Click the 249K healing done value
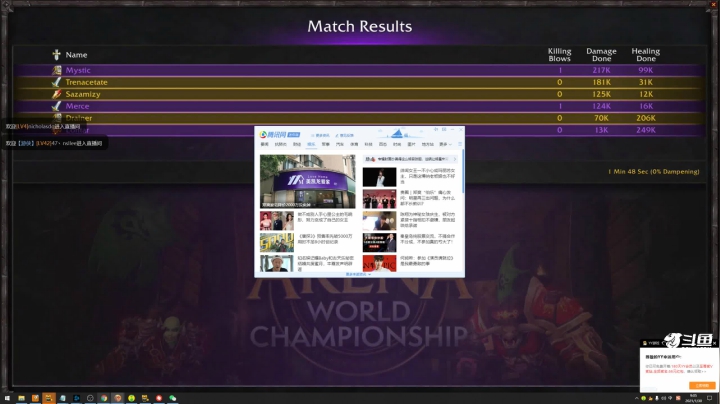This screenshot has height=404, width=720. pyautogui.click(x=646, y=130)
